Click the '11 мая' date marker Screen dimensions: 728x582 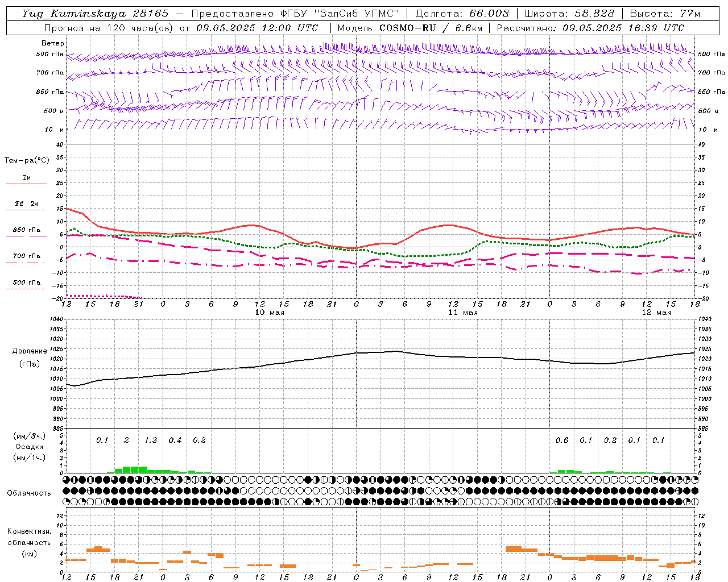point(462,313)
